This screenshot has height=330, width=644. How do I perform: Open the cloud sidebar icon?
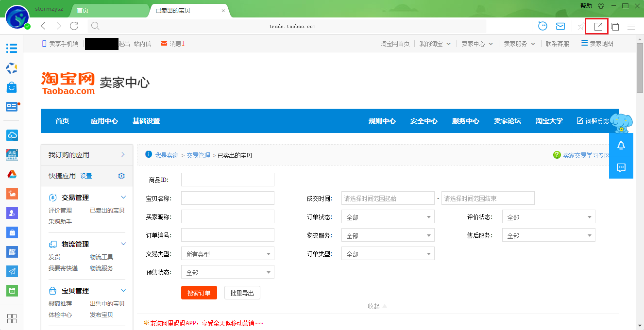12,135
